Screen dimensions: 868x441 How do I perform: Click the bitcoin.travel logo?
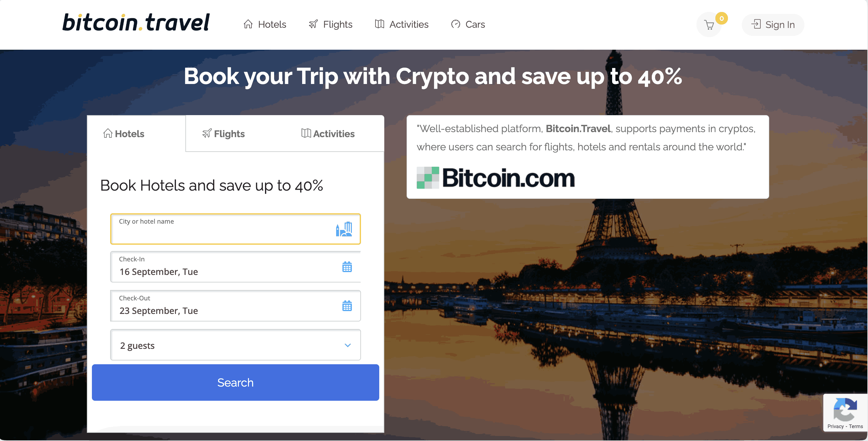[136, 23]
